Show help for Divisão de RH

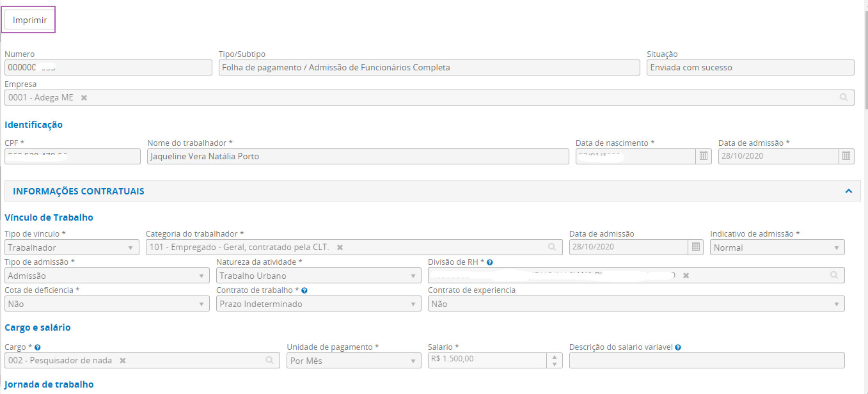coord(489,262)
